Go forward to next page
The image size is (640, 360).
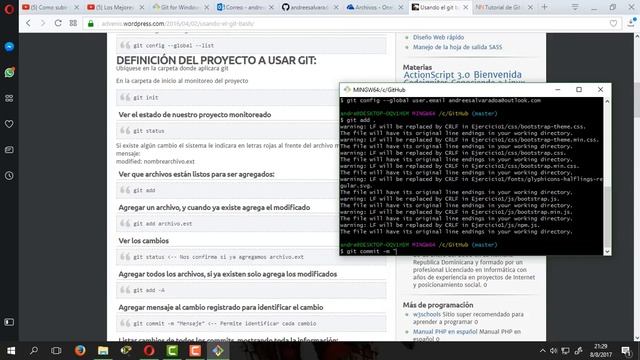[43, 23]
